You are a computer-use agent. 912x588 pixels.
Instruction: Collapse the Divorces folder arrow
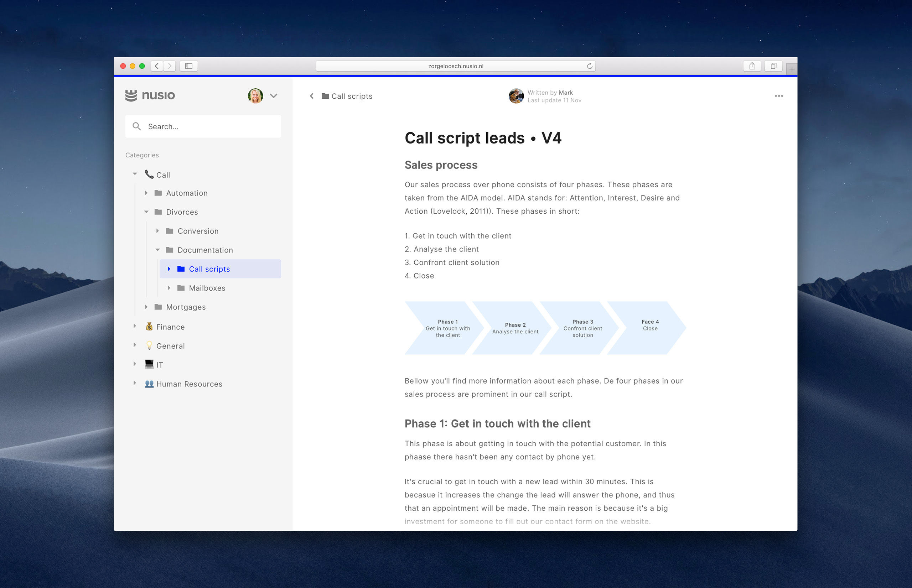[x=146, y=212]
